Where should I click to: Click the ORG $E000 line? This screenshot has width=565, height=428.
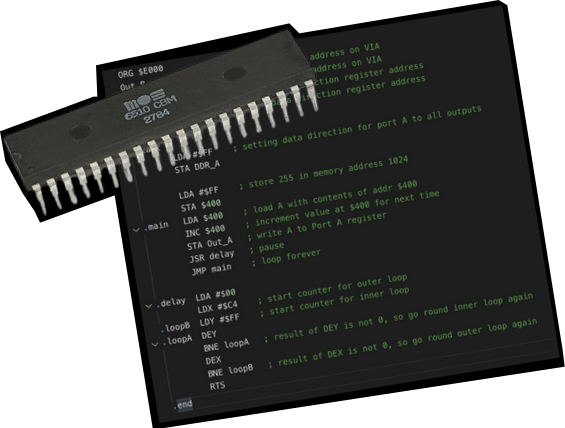point(141,71)
